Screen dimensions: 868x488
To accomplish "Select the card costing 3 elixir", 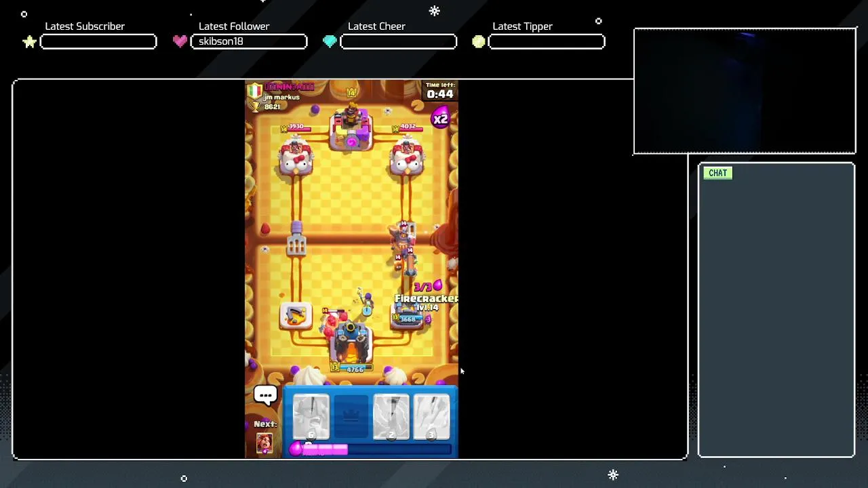I will [x=431, y=417].
